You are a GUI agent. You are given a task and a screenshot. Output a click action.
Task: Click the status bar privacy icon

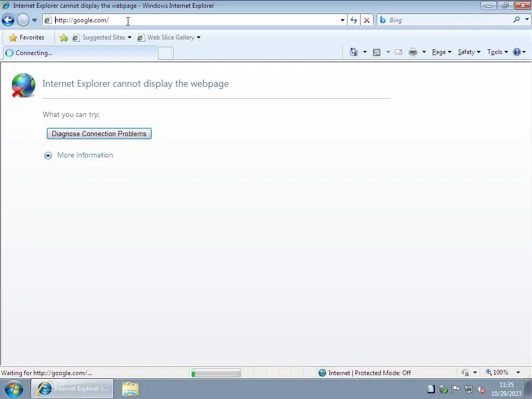point(465,373)
